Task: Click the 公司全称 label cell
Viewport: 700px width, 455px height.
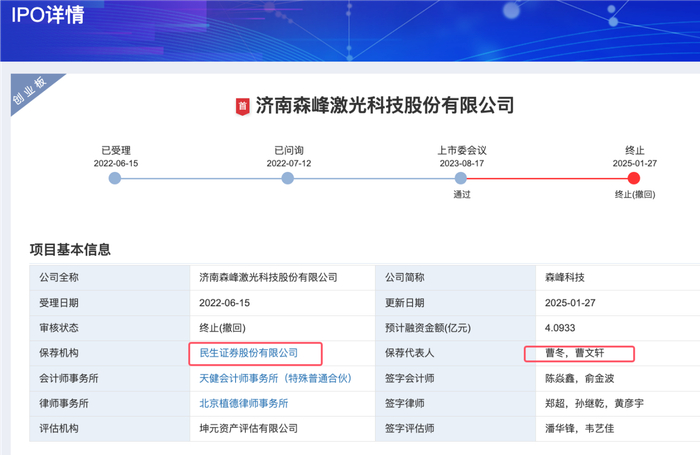Action: [x=109, y=278]
